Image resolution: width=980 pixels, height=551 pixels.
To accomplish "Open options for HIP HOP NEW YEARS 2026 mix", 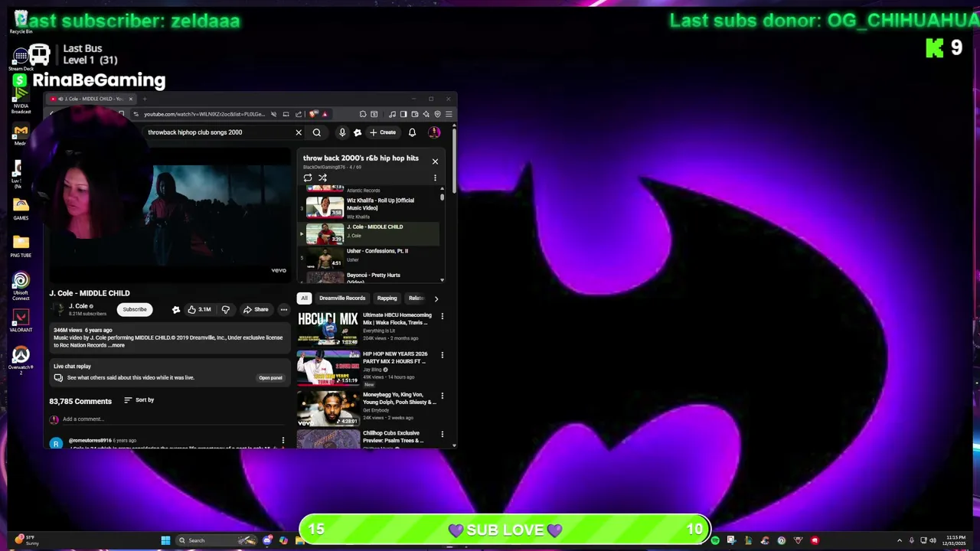I will (442, 355).
